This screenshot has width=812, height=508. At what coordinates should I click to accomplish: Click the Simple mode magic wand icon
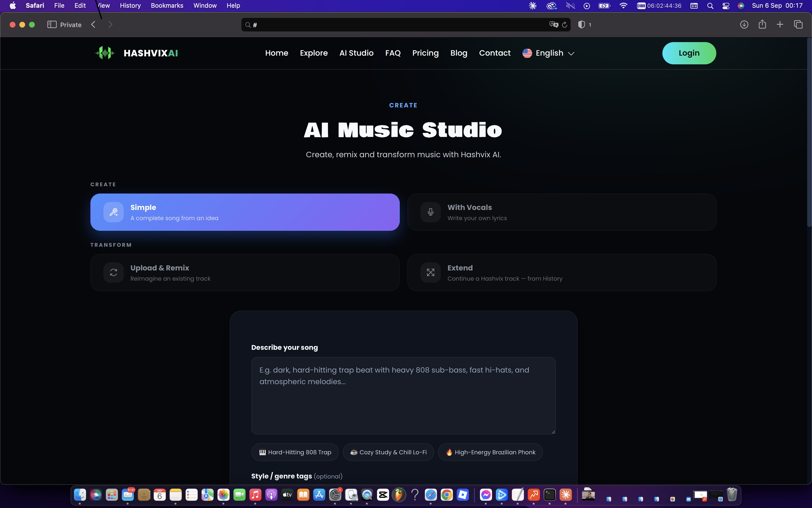pos(113,212)
